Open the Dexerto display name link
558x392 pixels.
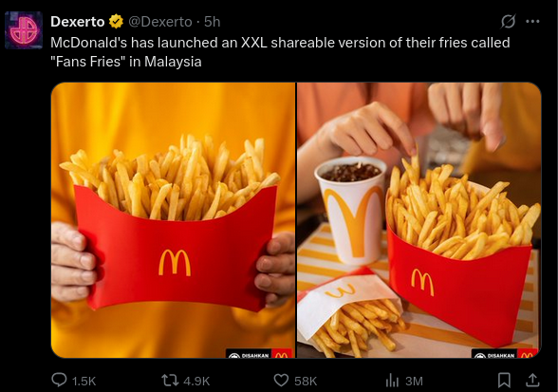77,22
